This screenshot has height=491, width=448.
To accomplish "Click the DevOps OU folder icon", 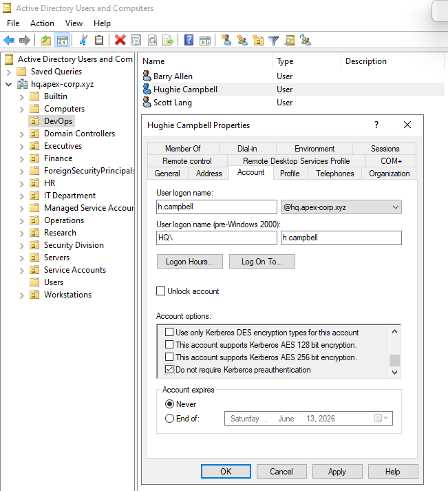I will tap(34, 121).
